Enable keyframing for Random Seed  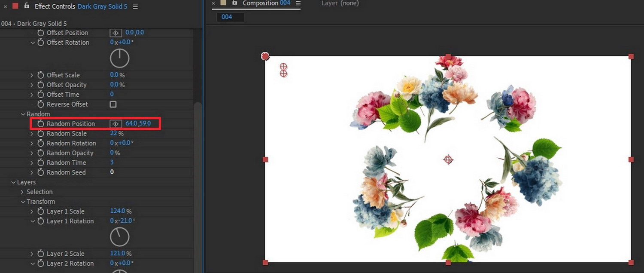tap(41, 172)
